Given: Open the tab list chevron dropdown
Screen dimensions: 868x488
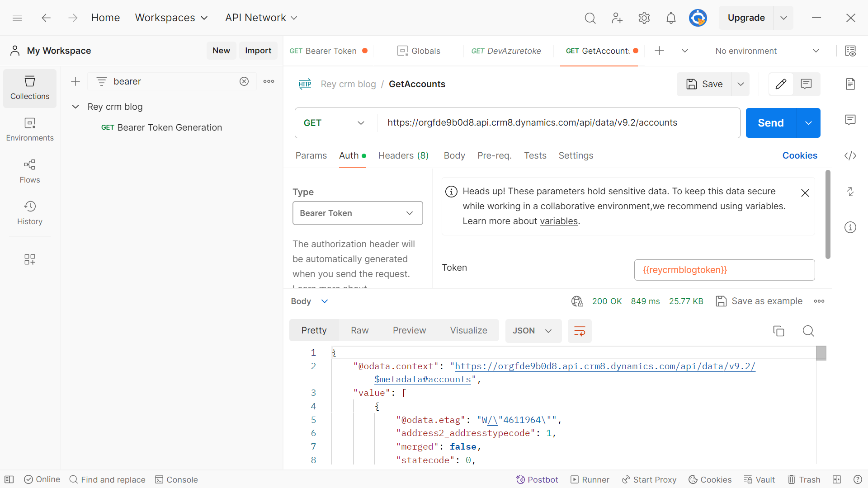Looking at the screenshot, I should click(x=685, y=51).
